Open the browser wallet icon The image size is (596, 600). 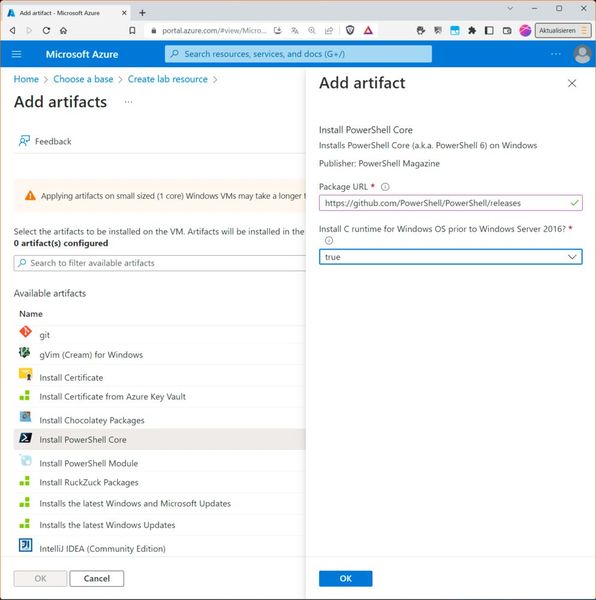[507, 30]
